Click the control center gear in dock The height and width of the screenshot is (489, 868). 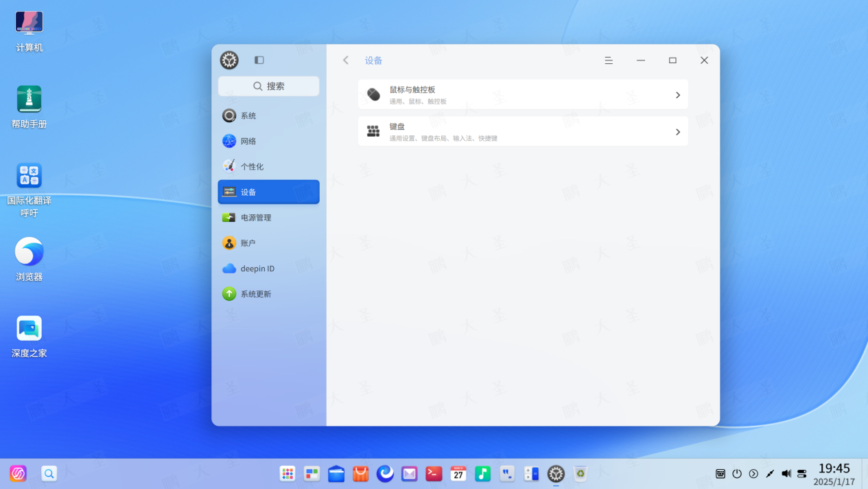coord(556,473)
